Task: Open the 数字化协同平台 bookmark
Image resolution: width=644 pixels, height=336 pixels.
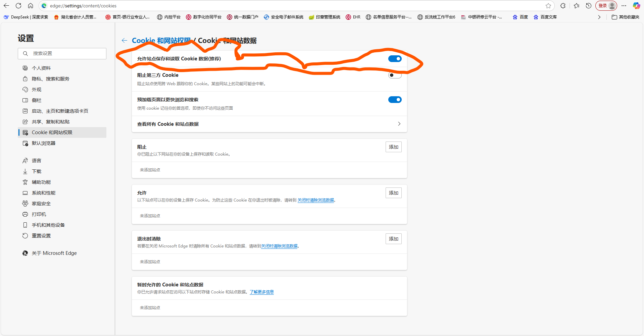Action: [x=204, y=17]
